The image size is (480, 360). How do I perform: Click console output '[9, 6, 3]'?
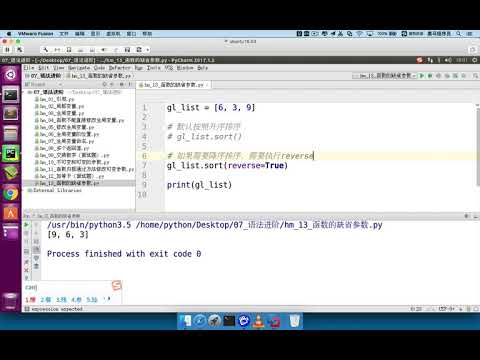68,234
